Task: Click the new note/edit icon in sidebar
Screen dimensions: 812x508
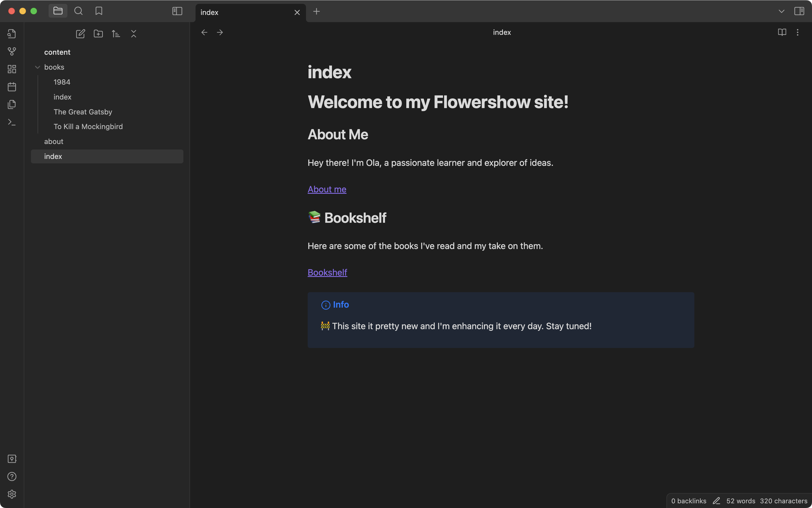Action: 80,34
